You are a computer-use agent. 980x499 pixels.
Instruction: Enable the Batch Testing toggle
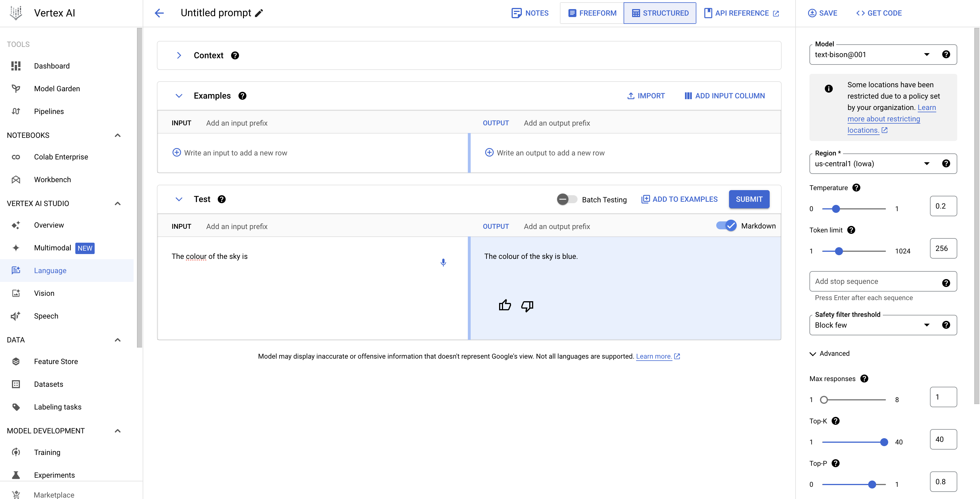[x=567, y=199]
